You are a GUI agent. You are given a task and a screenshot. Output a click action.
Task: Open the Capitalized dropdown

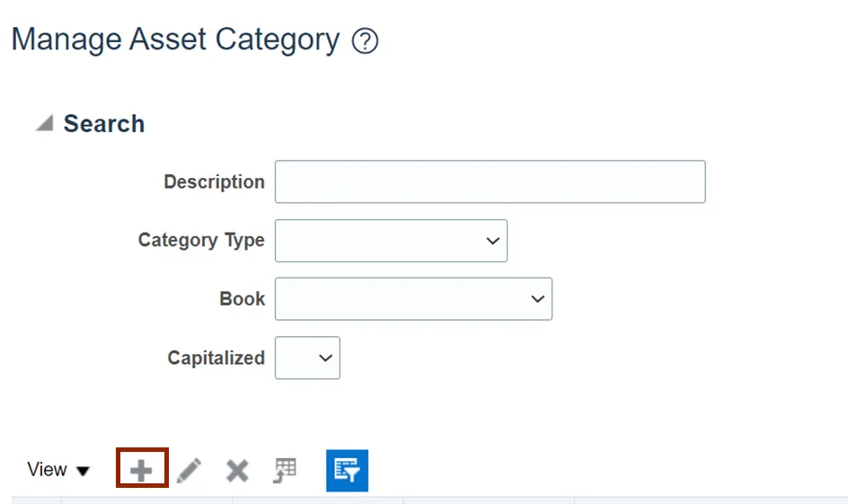(308, 358)
